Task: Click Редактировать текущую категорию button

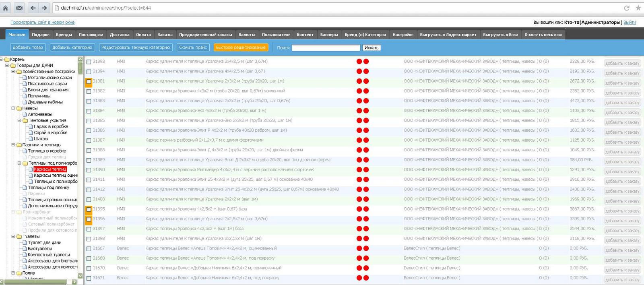Action: (136, 47)
